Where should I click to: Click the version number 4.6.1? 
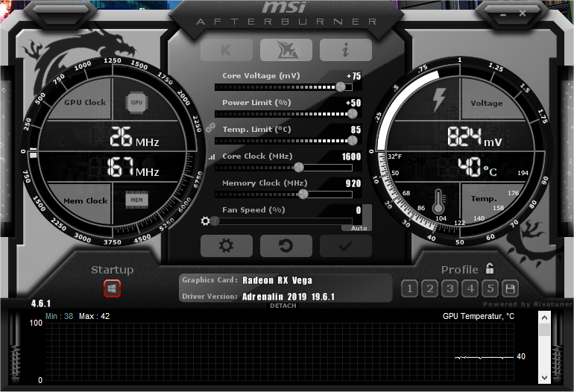(41, 303)
